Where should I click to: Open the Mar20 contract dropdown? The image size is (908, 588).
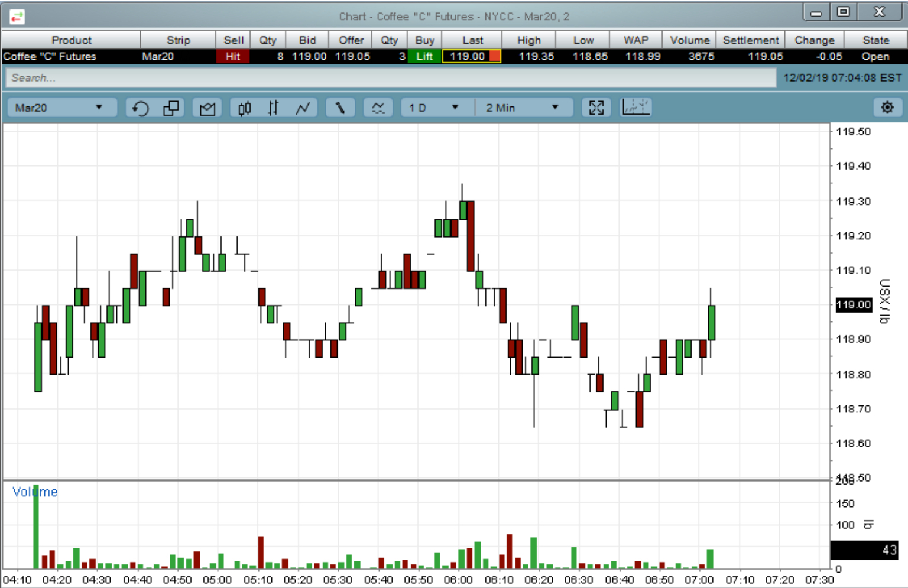(x=61, y=108)
